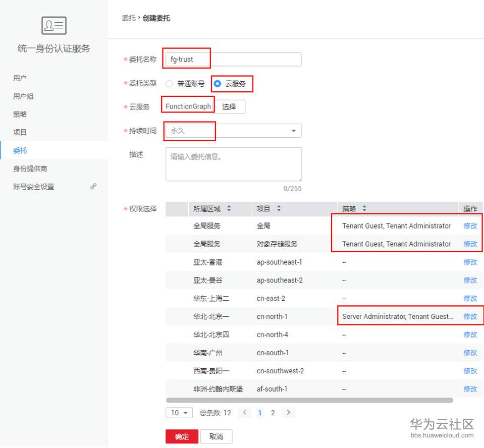Expand the 持续时间 list with its arrow
484x448 pixels.
tap(294, 131)
